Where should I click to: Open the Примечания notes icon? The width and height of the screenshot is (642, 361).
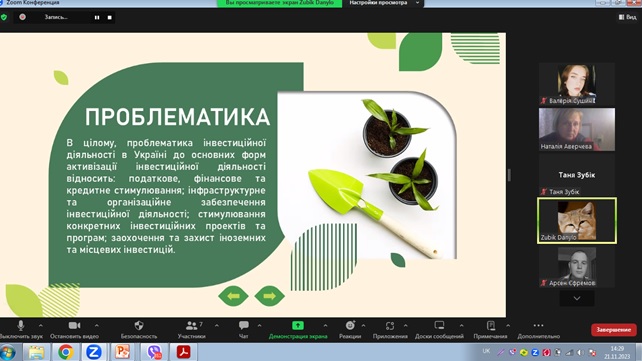click(x=491, y=326)
